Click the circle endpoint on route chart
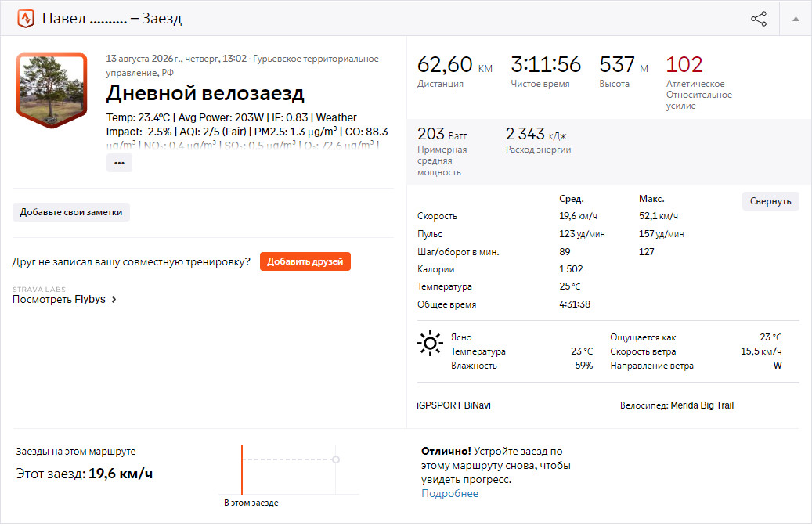The height and width of the screenshot is (526, 812). coord(336,459)
